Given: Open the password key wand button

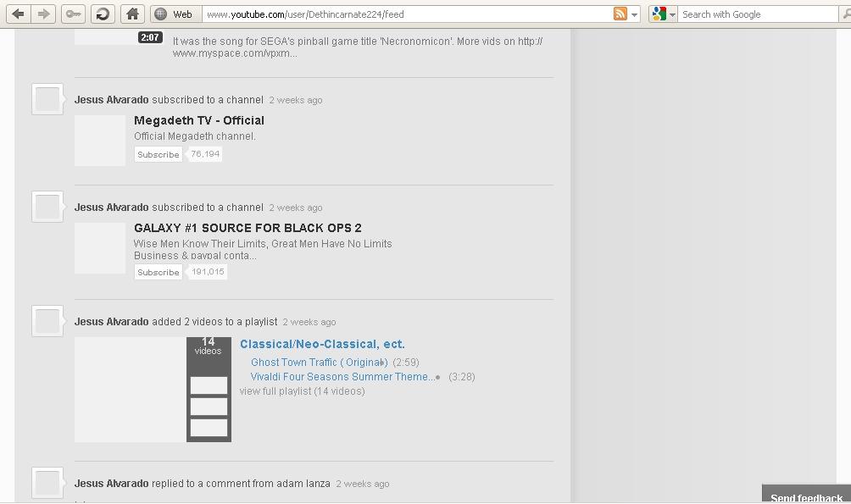Looking at the screenshot, I should [x=73, y=14].
